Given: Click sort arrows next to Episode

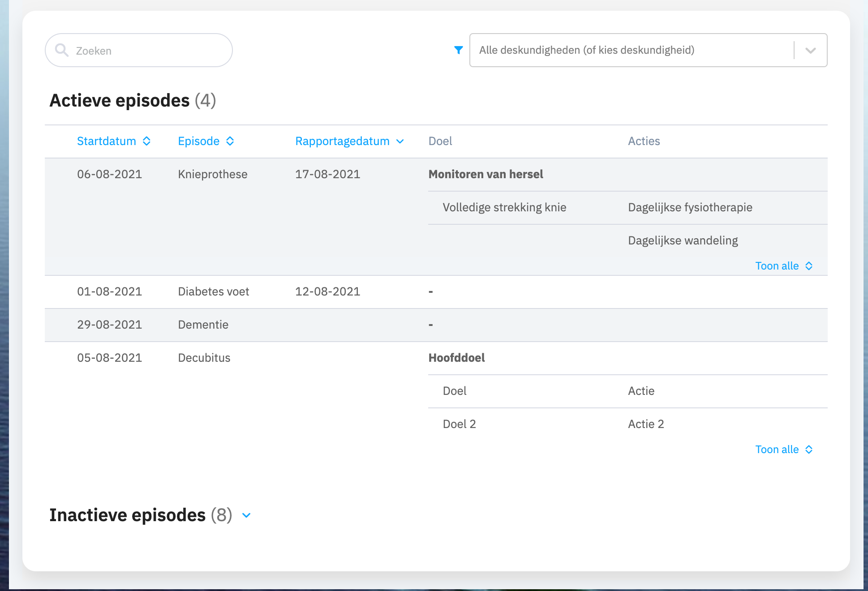Looking at the screenshot, I should pos(230,141).
